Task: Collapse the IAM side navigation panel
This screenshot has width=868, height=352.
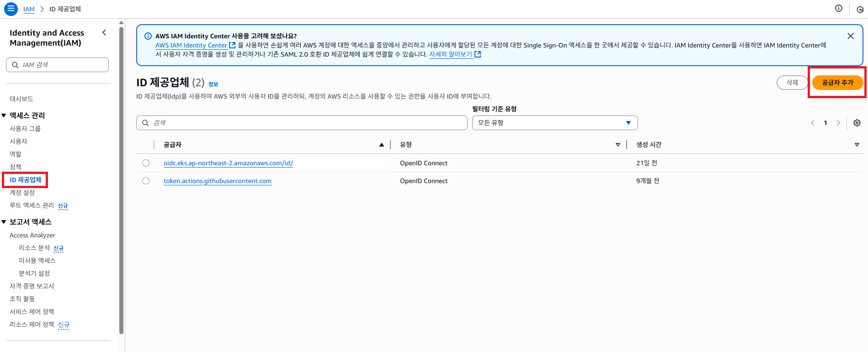Action: tap(104, 32)
